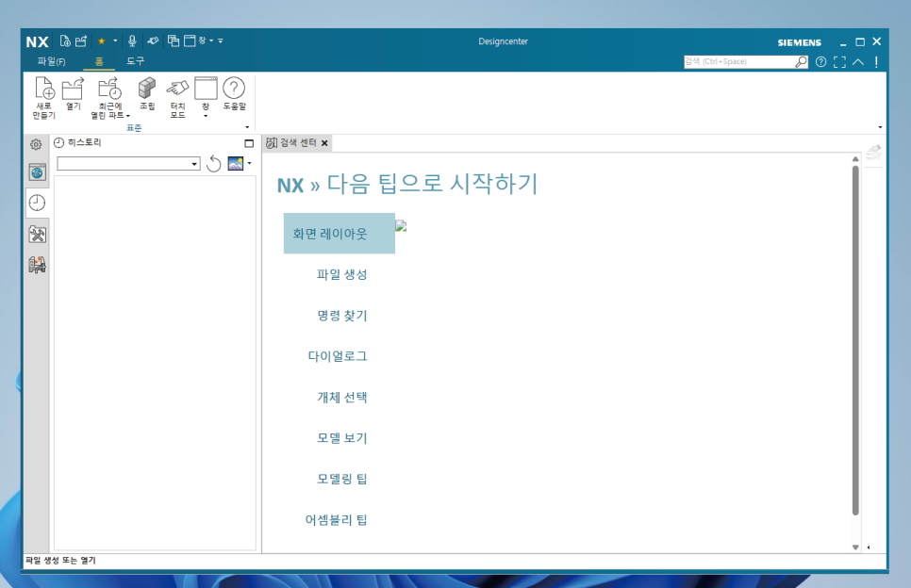Open the 모델링 팁 tip link
The image size is (911, 588).
tap(341, 479)
